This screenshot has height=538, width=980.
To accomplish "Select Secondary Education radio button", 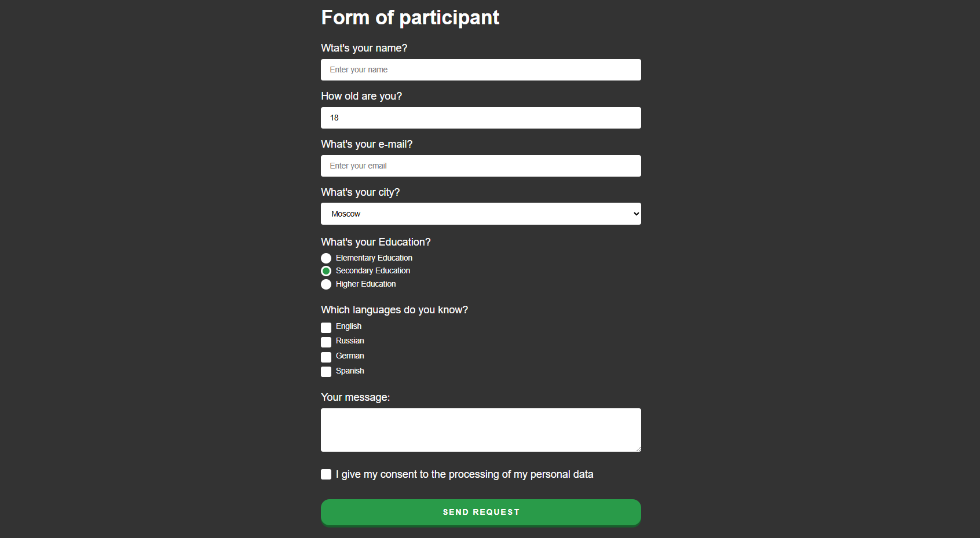I will click(326, 271).
